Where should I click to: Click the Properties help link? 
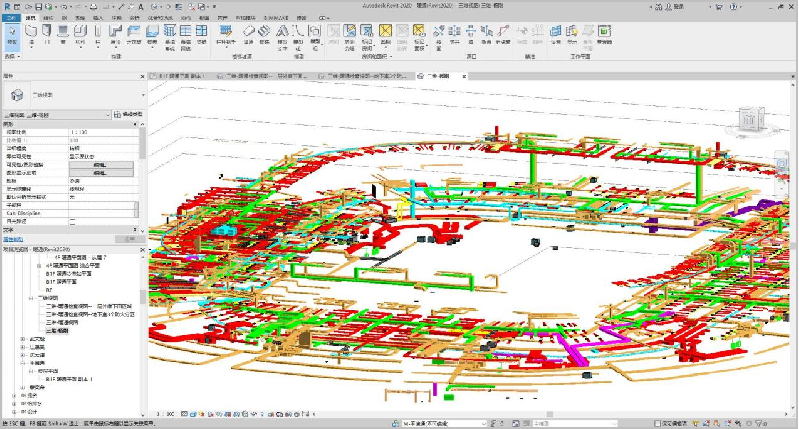[x=15, y=240]
